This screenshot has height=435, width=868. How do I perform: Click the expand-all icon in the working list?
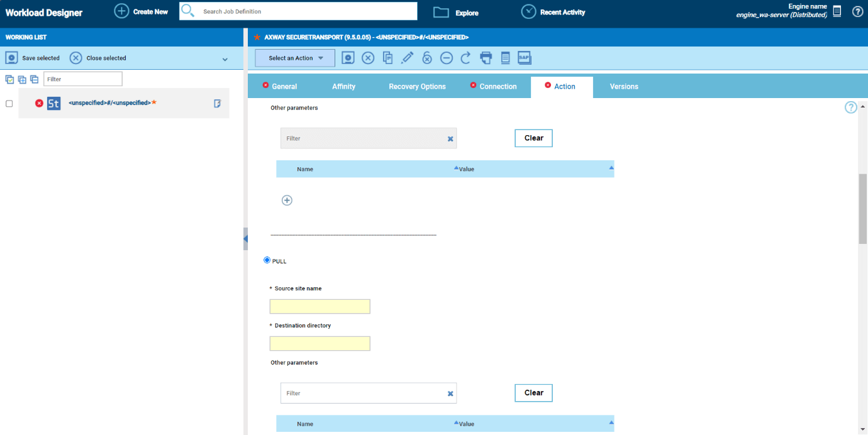coord(22,79)
